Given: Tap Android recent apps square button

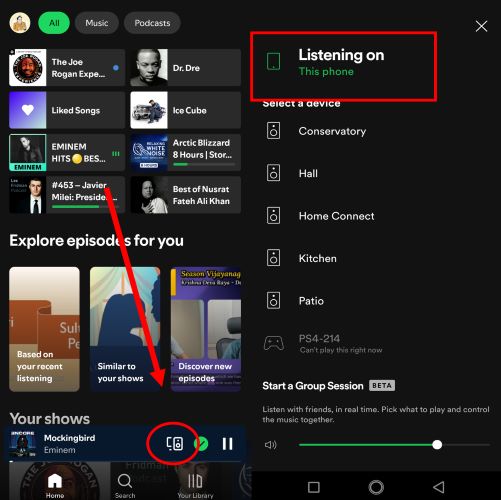Looking at the screenshot, I should point(313,487).
